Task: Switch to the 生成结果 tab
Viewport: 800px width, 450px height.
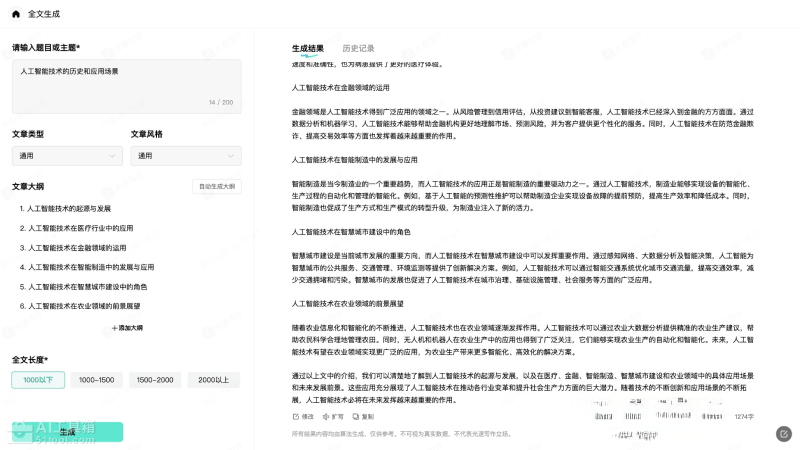Action: [x=307, y=48]
